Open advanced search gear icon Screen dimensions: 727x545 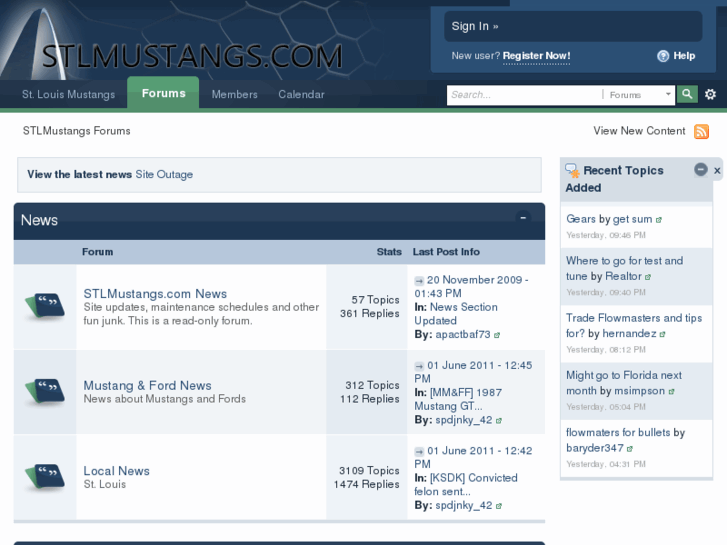(710, 95)
